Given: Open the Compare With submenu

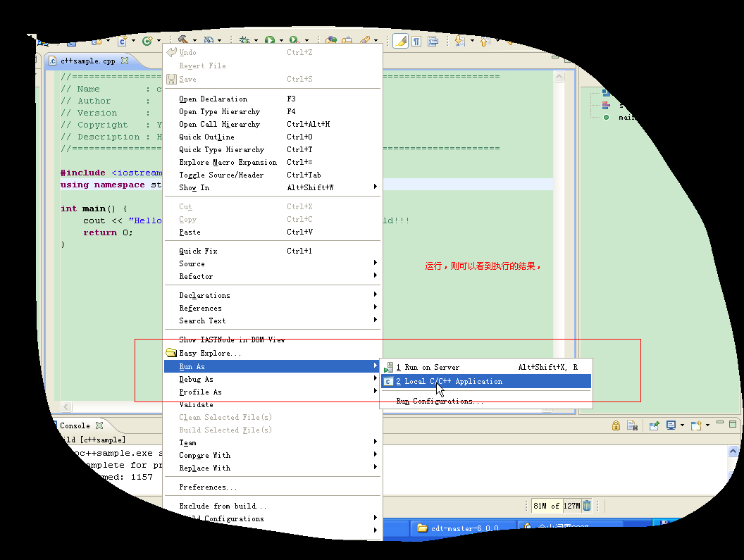Looking at the screenshot, I should 273,455.
